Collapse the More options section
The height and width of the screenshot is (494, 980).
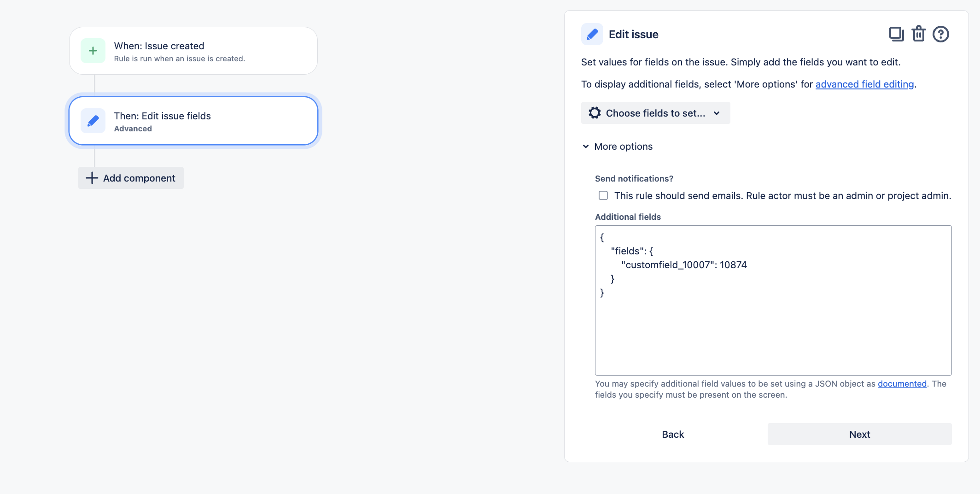coord(623,146)
